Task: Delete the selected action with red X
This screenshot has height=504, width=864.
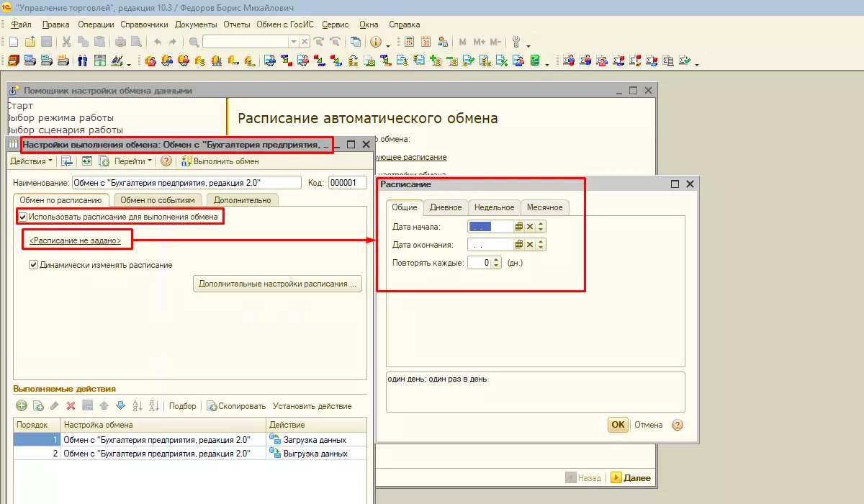Action: point(71,406)
